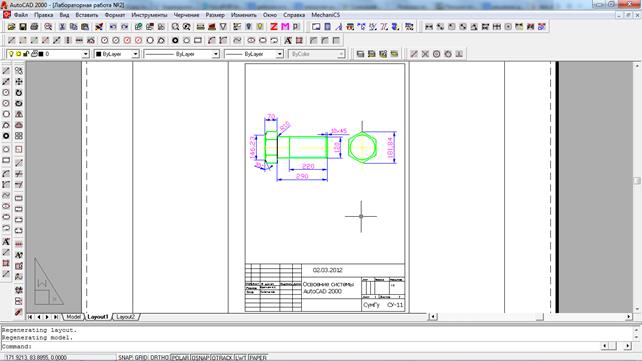Click the Undo arrow icon
Image resolution: width=642 pixels, height=361 pixels.
pos(113,27)
